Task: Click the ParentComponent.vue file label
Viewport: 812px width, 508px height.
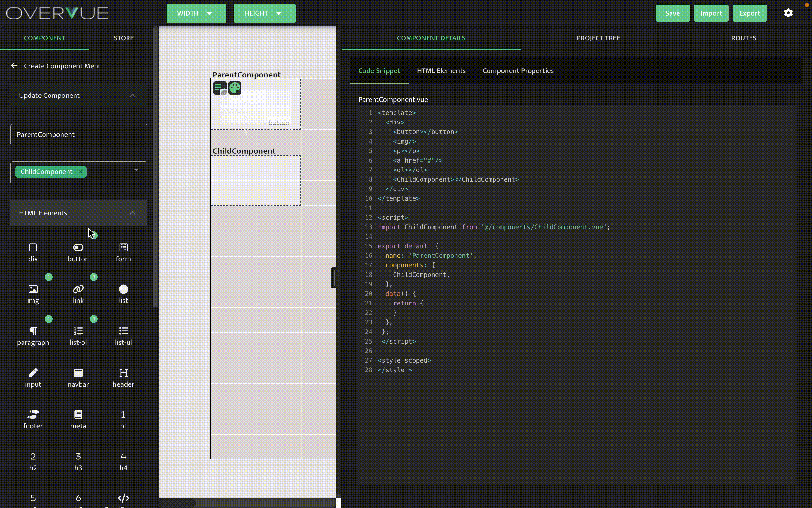Action: 393,99
